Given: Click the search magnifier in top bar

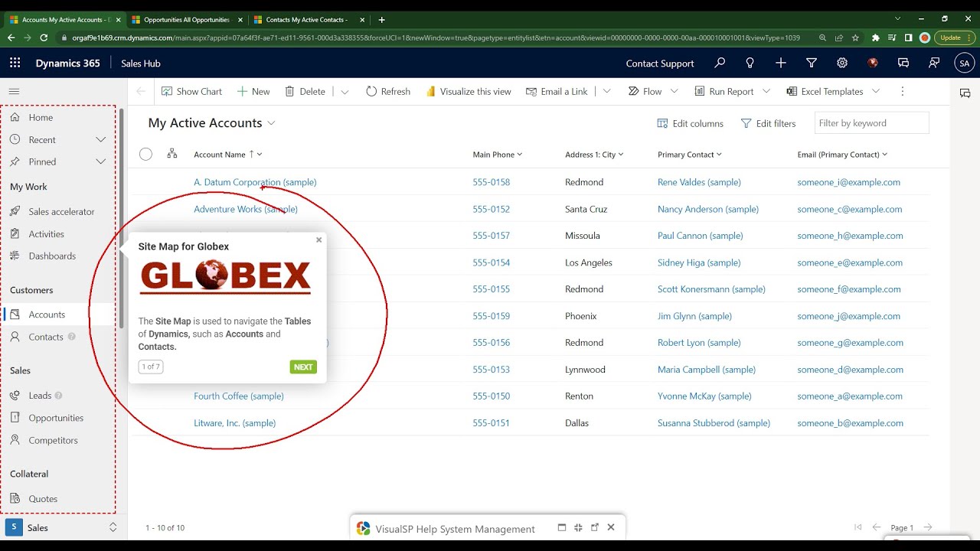Looking at the screenshot, I should (x=720, y=64).
